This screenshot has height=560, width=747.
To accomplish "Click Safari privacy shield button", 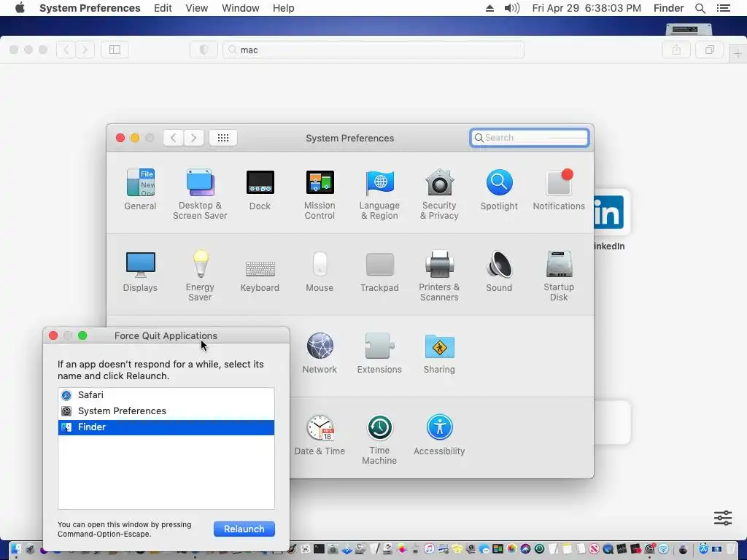I will [x=204, y=50].
